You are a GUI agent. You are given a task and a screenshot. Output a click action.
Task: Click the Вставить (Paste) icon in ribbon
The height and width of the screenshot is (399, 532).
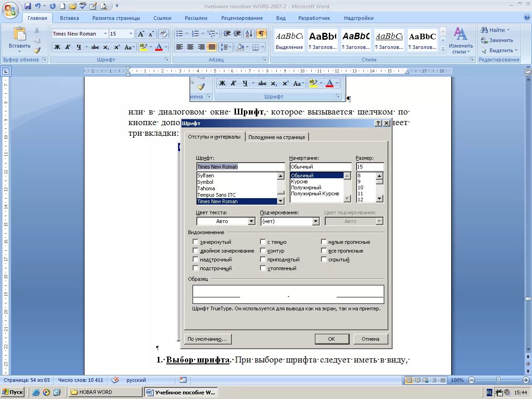(19, 34)
